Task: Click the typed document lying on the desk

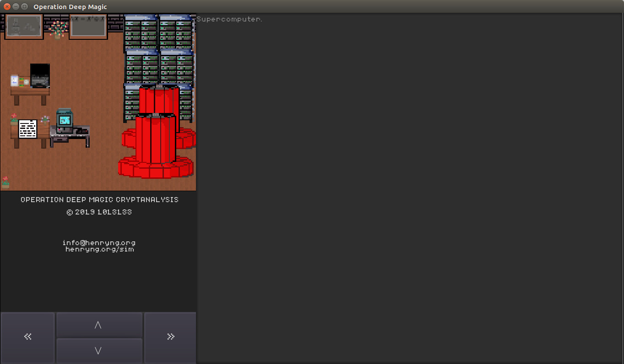Action: click(x=27, y=129)
